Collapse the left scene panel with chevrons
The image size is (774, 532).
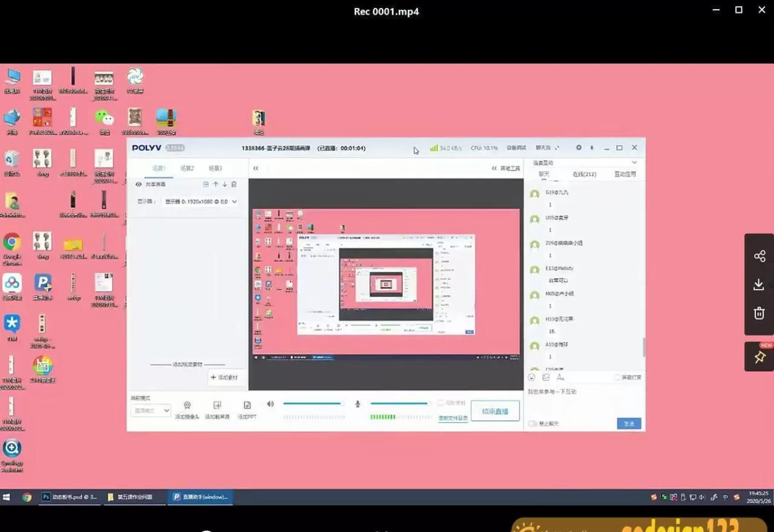pyautogui.click(x=256, y=169)
